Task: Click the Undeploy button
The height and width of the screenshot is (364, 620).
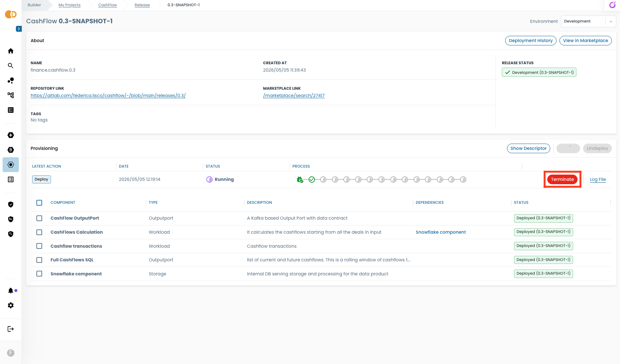Action: coord(597,148)
